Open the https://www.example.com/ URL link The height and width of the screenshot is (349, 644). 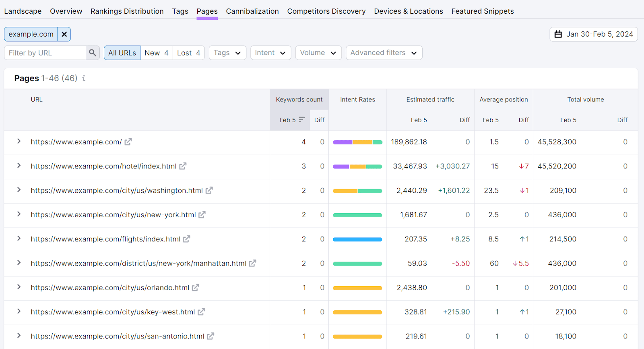(x=76, y=142)
